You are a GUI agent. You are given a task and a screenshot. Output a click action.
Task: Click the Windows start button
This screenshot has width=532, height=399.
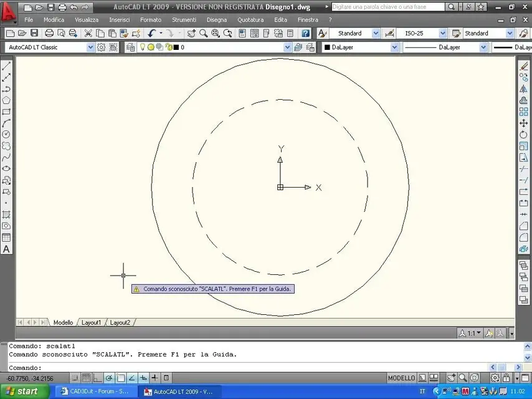(24, 392)
